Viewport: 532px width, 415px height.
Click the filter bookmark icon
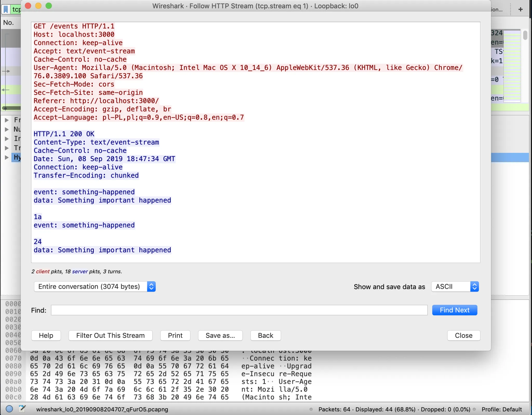tap(6, 9)
